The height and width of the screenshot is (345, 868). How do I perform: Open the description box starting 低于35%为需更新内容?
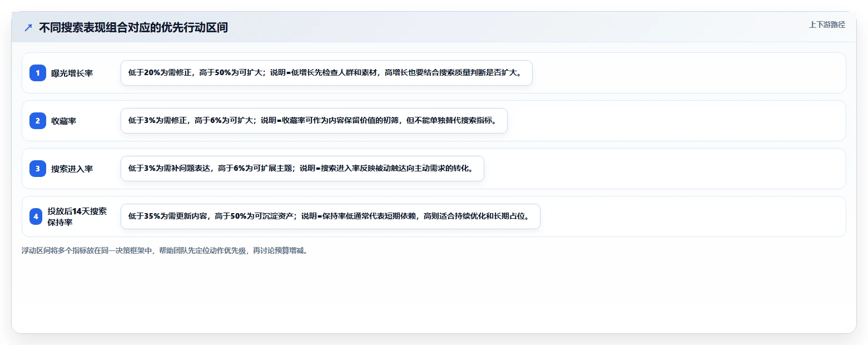click(330, 216)
